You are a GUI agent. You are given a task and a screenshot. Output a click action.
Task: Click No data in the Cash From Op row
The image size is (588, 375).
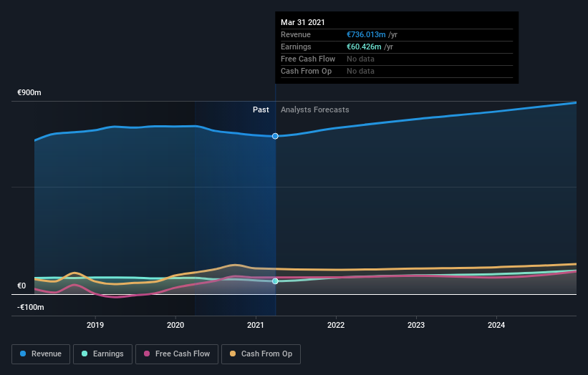tap(360, 71)
